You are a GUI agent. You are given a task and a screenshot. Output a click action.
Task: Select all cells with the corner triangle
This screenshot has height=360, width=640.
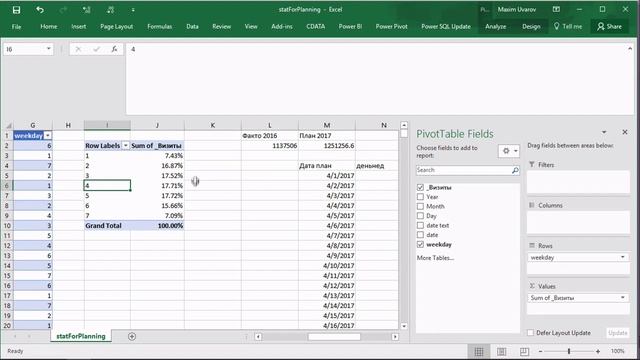8,125
